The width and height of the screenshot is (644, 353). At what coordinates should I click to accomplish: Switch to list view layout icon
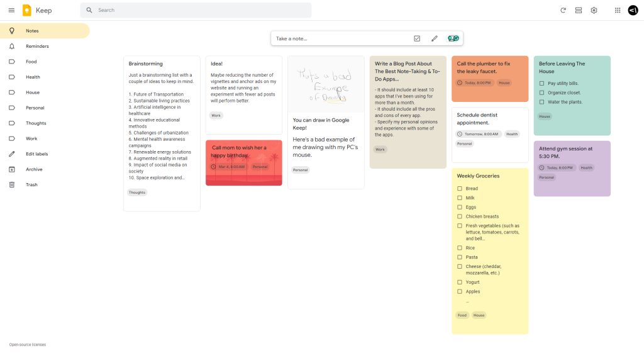579,10
